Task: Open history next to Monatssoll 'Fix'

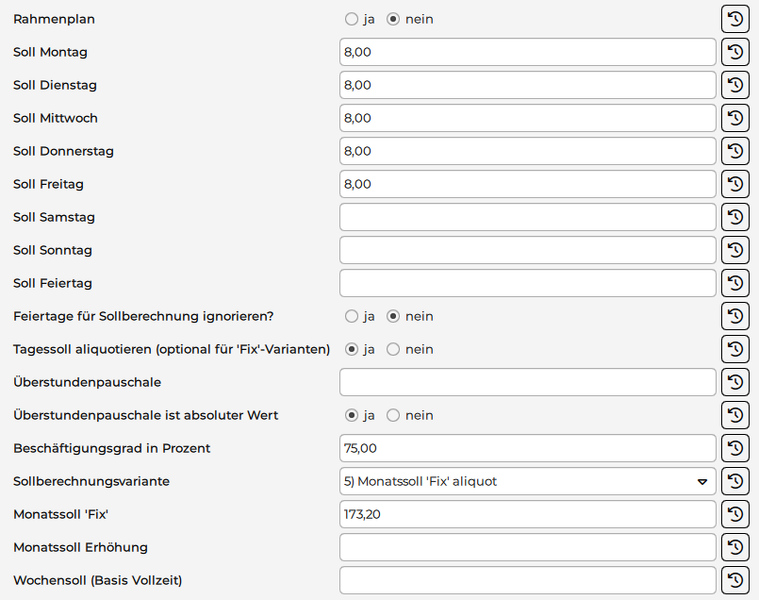Action: tap(735, 514)
